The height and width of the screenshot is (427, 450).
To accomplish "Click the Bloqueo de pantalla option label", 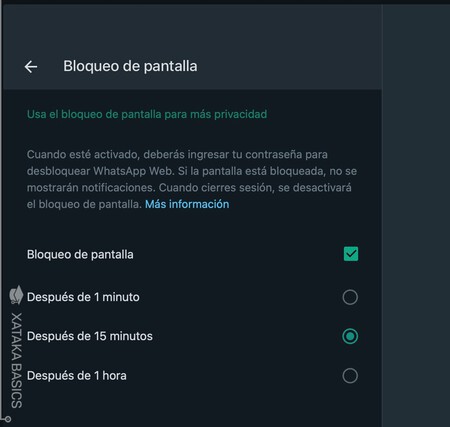I will (x=80, y=255).
